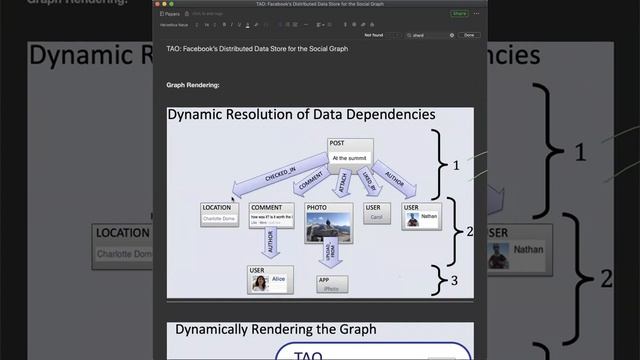The width and height of the screenshot is (640, 360).
Task: Click the green Share button
Action: tap(459, 13)
